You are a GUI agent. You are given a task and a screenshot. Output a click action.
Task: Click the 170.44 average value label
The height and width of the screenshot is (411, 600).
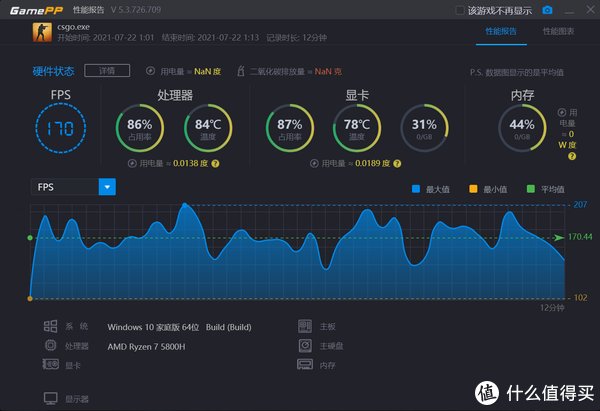tap(580, 237)
